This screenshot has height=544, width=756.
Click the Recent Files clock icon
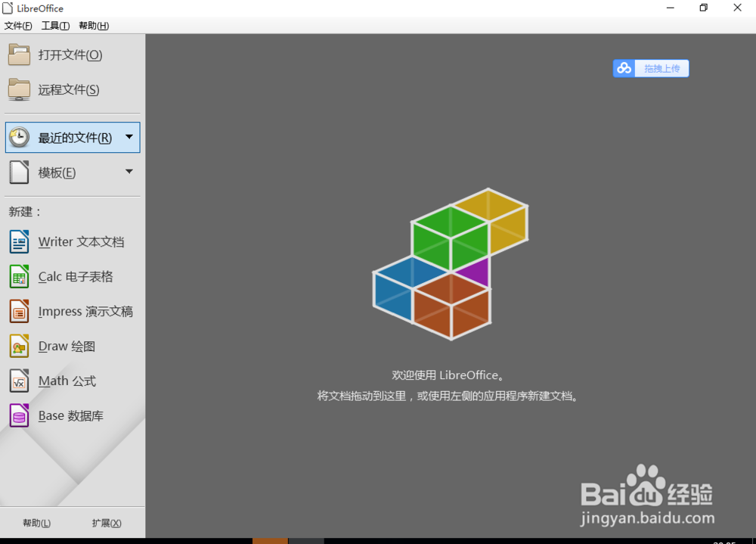point(20,138)
